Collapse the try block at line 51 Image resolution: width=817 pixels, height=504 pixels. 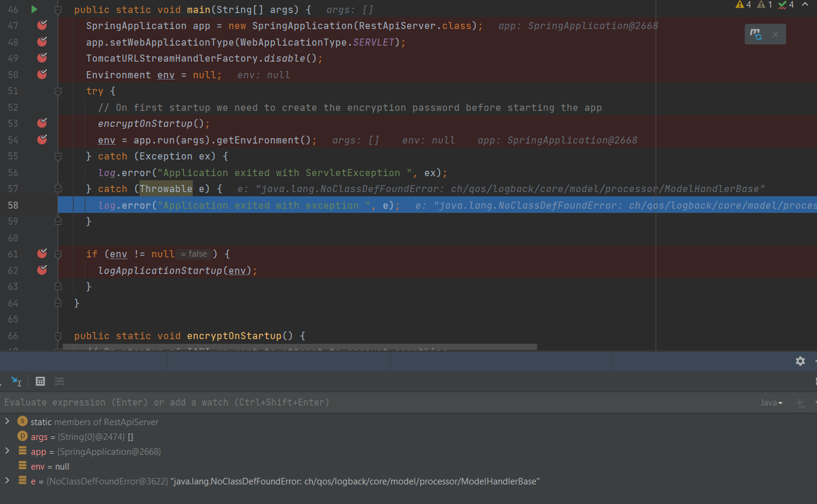coord(58,91)
